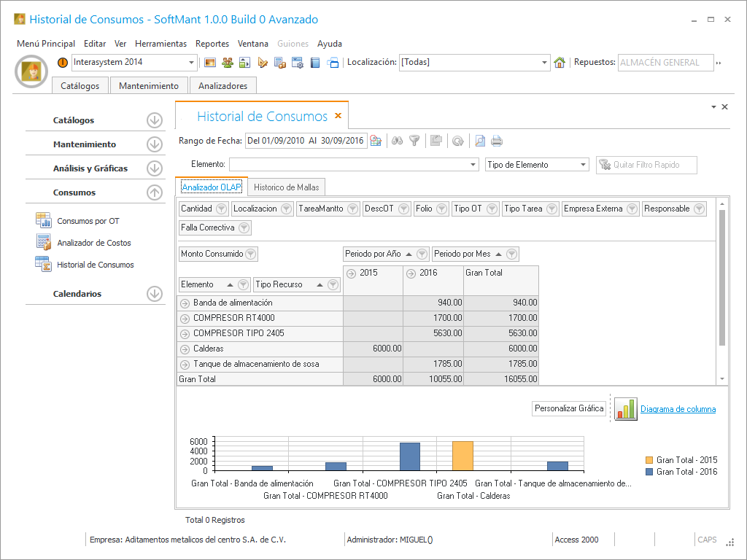Viewport: 747px width, 560px height.
Task: Open the print preview magnifier icon
Action: [x=480, y=141]
